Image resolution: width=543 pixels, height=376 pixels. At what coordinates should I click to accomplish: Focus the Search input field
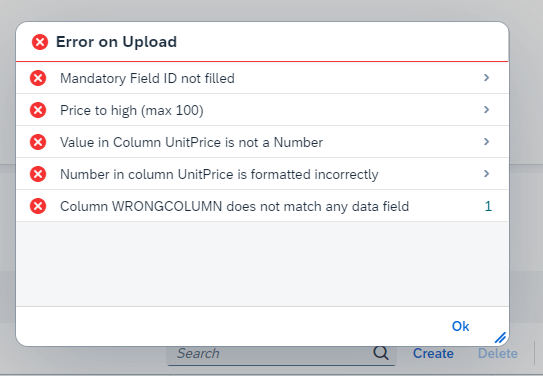[x=274, y=353]
